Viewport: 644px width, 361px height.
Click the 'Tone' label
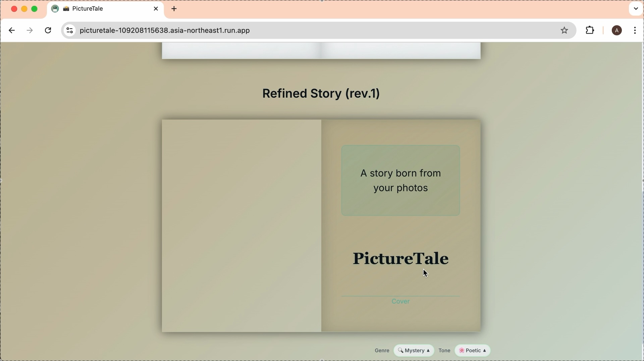444,351
